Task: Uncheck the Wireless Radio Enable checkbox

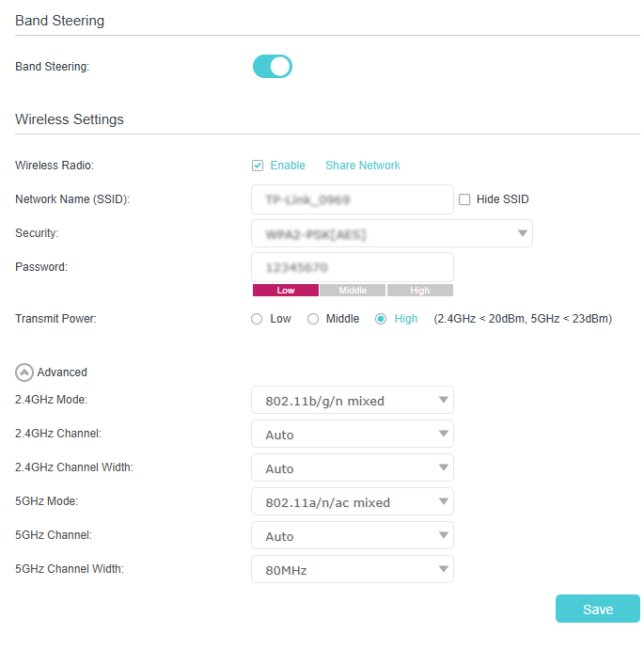Action: [258, 166]
